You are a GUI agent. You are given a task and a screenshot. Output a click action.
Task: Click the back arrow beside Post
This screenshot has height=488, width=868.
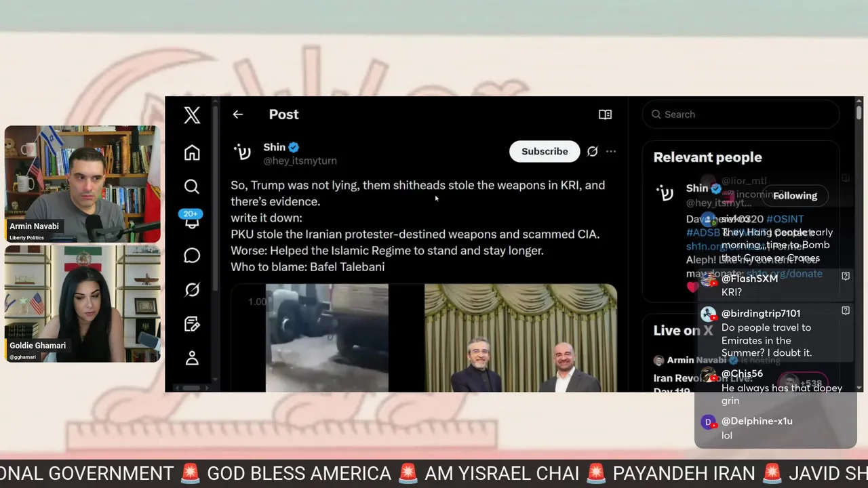237,115
